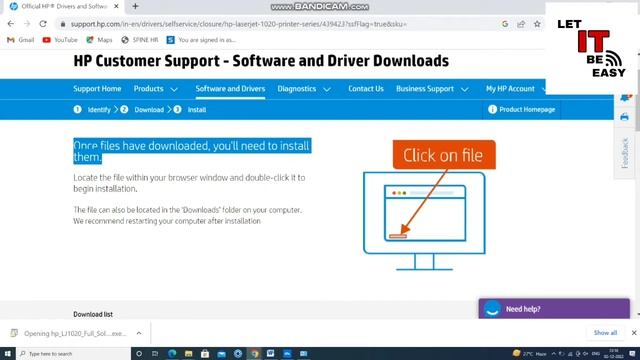This screenshot has width=640, height=360.
Task: Bookmark this page with the star icon
Action: 537,24
